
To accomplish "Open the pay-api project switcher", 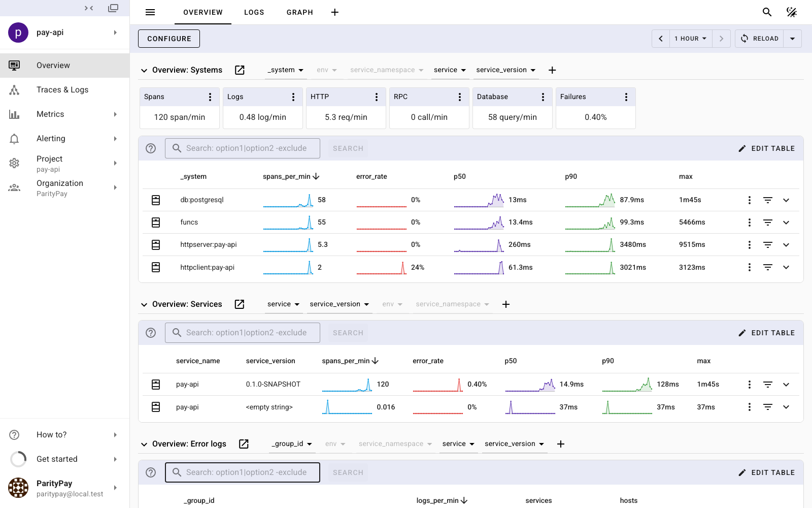I will pyautogui.click(x=65, y=33).
